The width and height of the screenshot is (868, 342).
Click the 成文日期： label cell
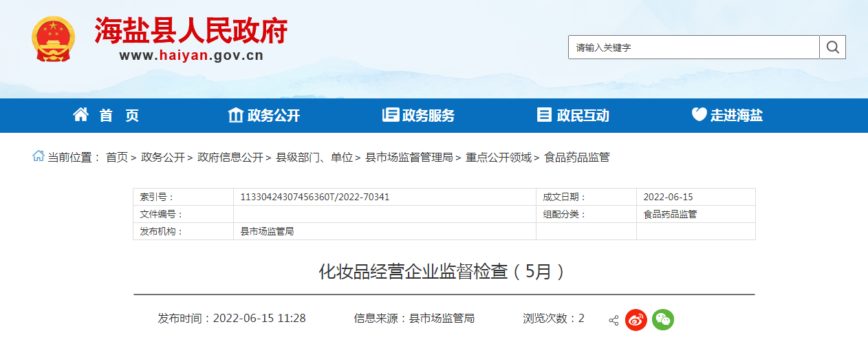586,197
